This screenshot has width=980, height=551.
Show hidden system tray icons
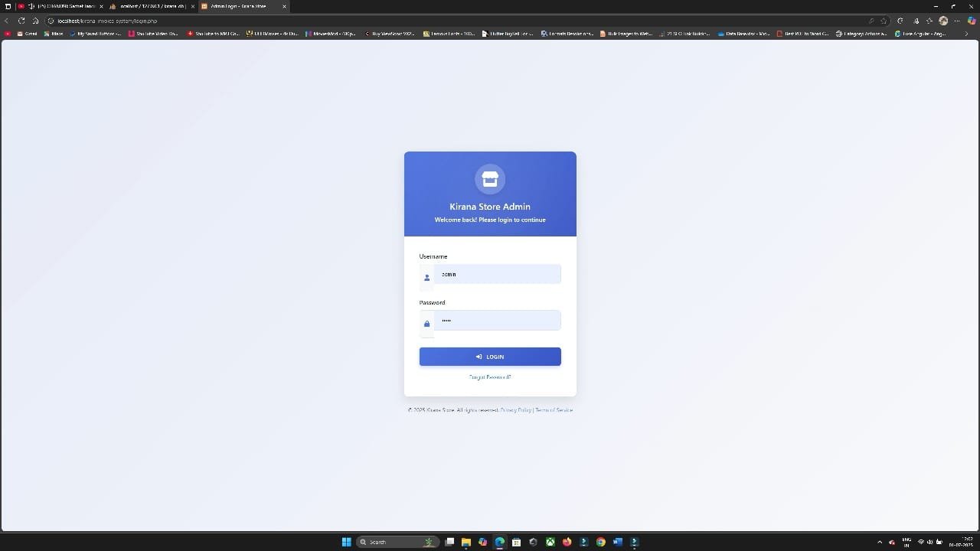pos(879,542)
